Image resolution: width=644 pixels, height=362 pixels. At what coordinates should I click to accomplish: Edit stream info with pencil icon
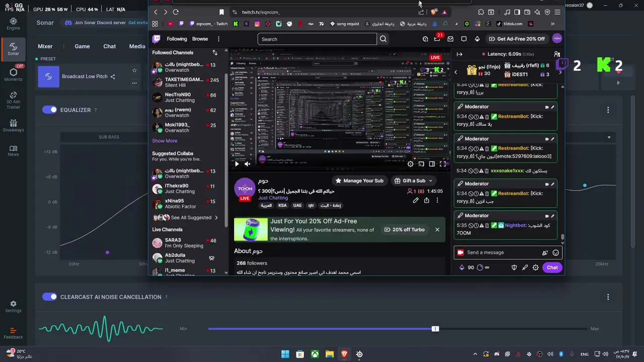tap(416, 200)
